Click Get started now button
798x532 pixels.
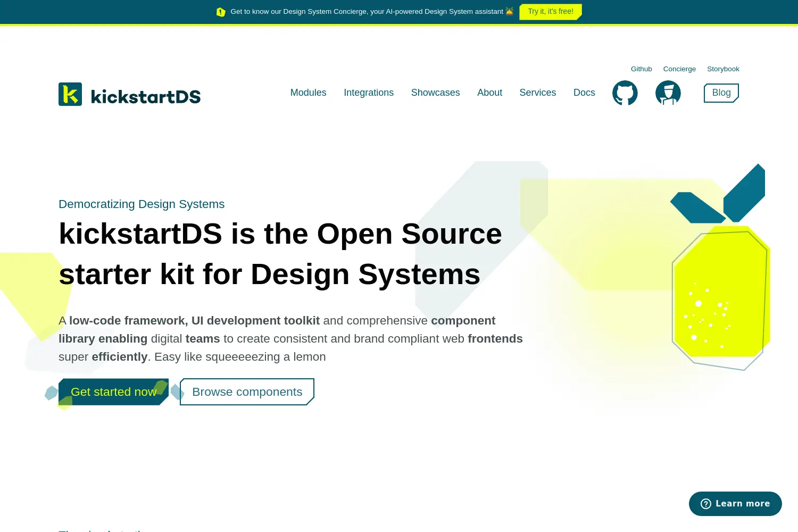click(113, 392)
